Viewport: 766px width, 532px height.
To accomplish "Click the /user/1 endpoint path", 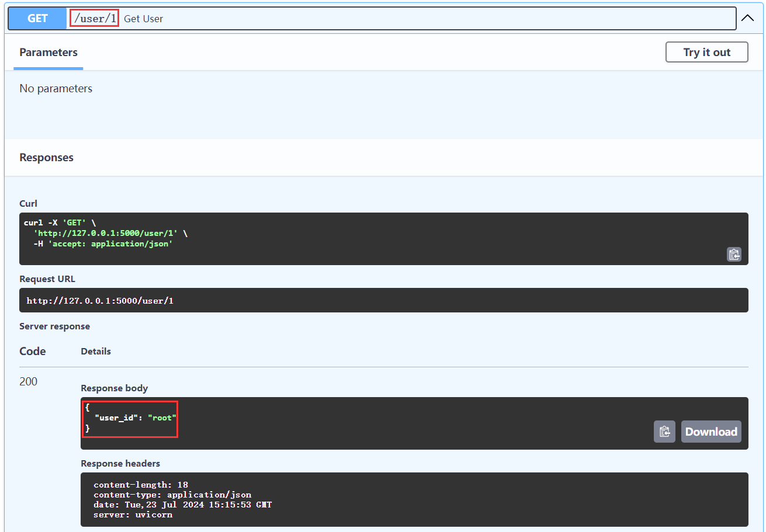I will [x=95, y=19].
